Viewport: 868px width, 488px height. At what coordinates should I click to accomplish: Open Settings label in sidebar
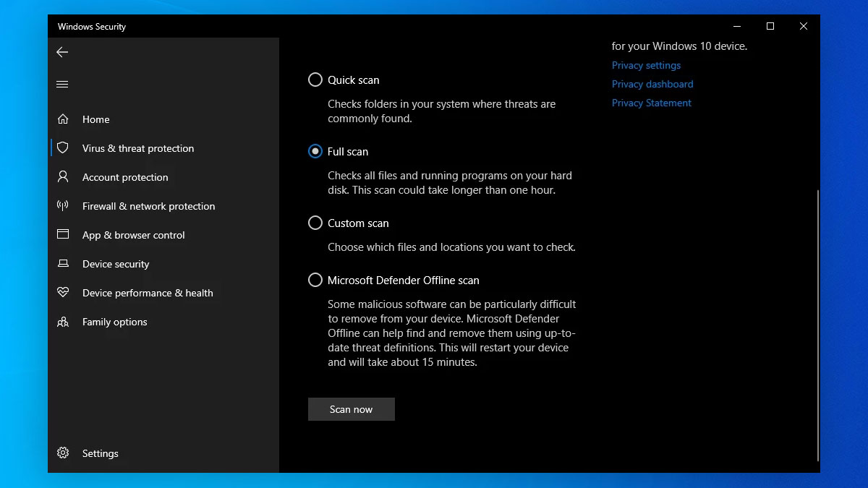pyautogui.click(x=101, y=453)
